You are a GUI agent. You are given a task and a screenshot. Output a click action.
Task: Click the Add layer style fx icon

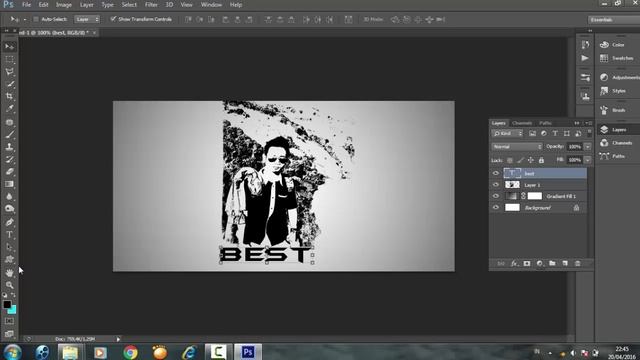514,264
